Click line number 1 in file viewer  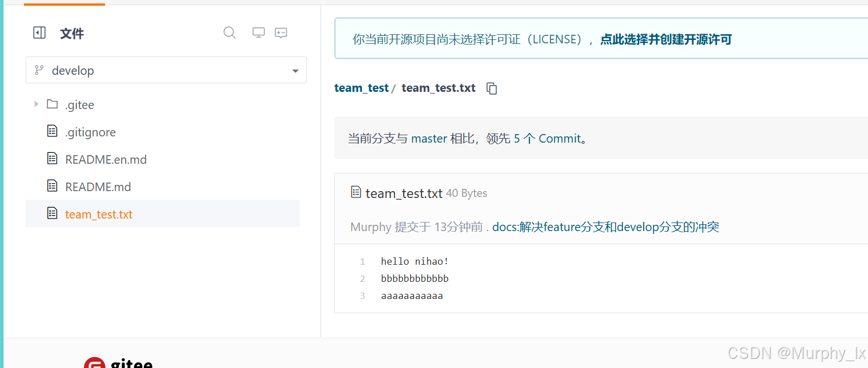362,262
